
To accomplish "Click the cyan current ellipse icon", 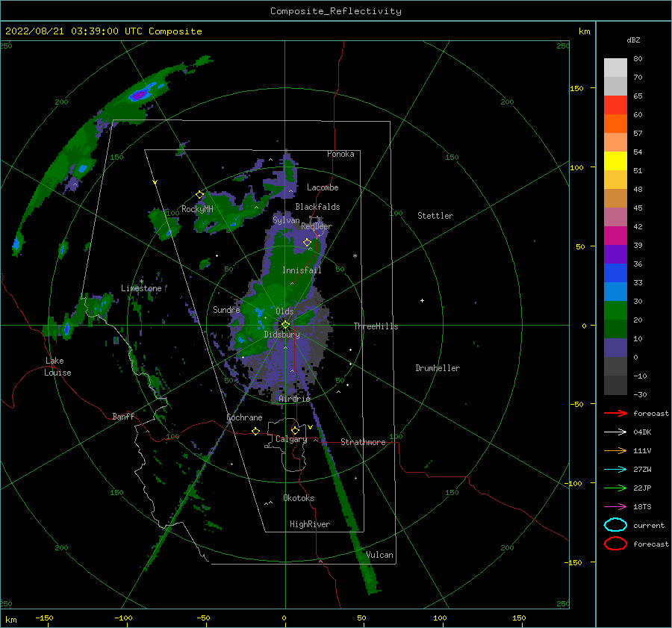I will pyautogui.click(x=615, y=525).
